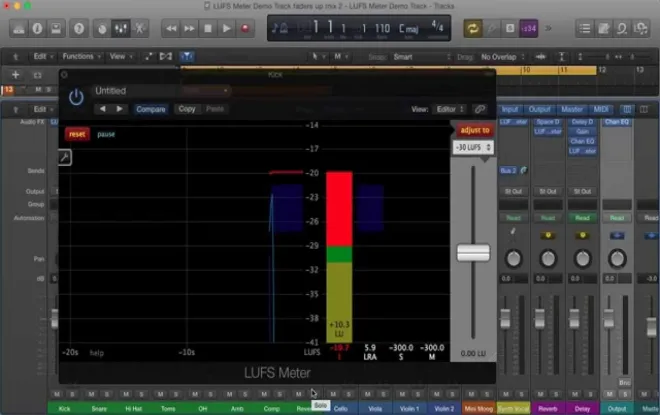This screenshot has width=660, height=415.
Task: Click the red Record button
Action: pyautogui.click(x=245, y=29)
